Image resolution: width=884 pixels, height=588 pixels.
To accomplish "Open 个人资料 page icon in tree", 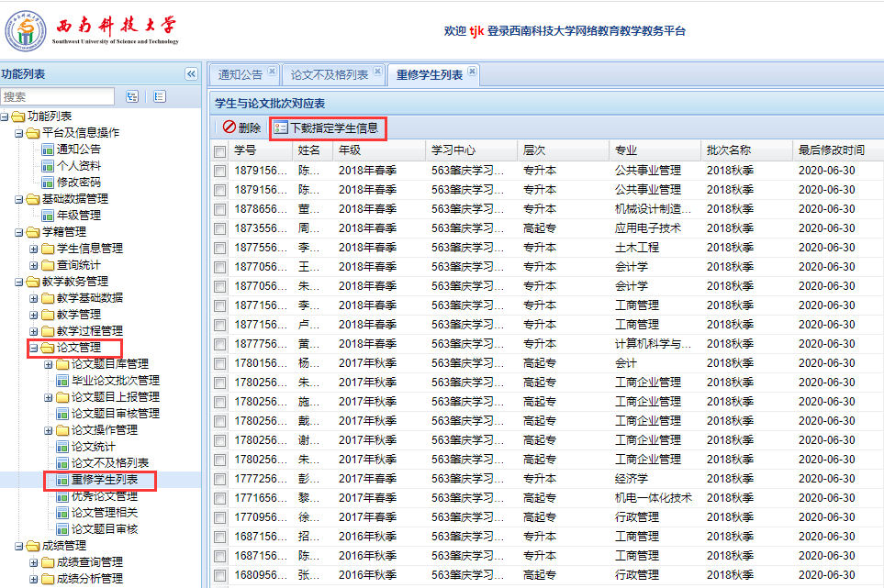I will (x=48, y=166).
